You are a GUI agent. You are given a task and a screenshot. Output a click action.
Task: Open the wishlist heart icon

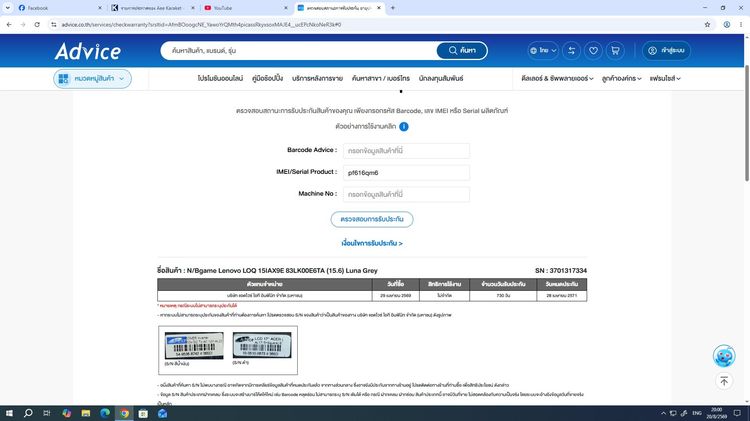[593, 50]
